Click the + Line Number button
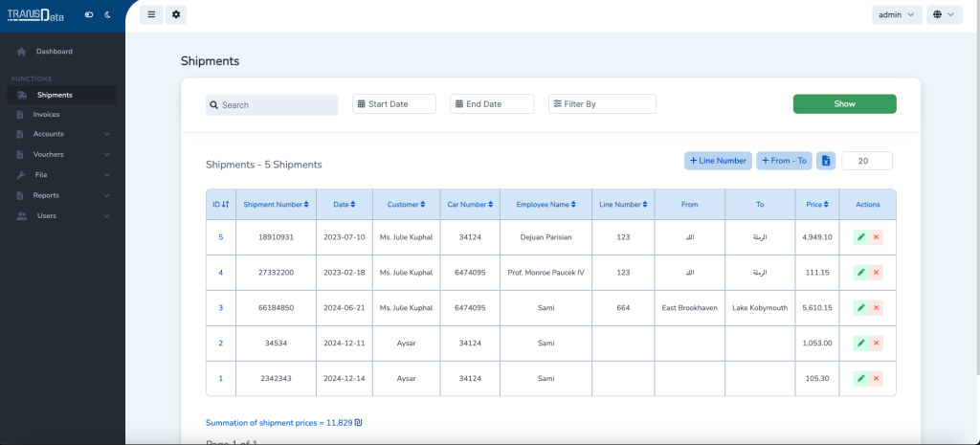The height and width of the screenshot is (445, 980). tap(718, 161)
